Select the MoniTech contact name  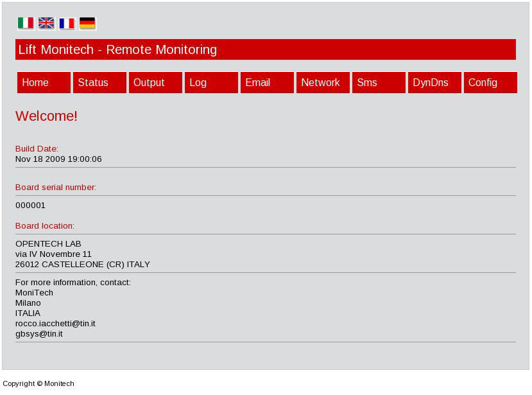[34, 293]
